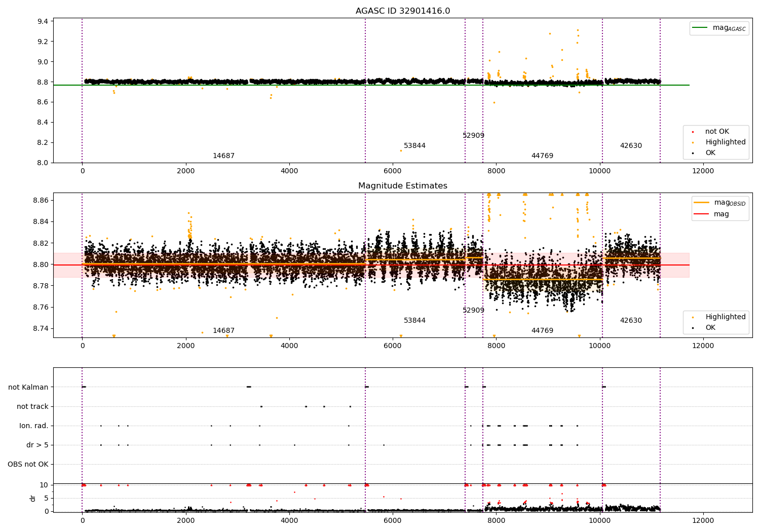Click obsid label 53844 in Magnitude Estimates plot
The image size is (760, 532).
coord(414,321)
